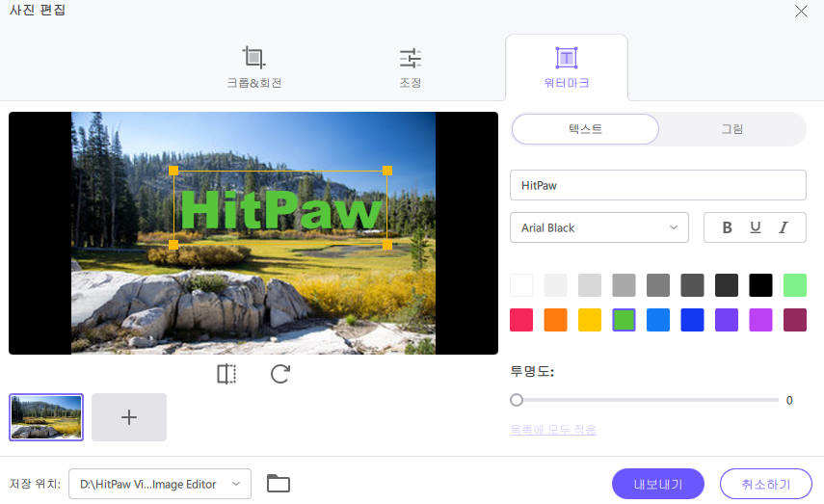The height and width of the screenshot is (504, 824).
Task: Toggle bold text formatting
Action: pyautogui.click(x=728, y=227)
